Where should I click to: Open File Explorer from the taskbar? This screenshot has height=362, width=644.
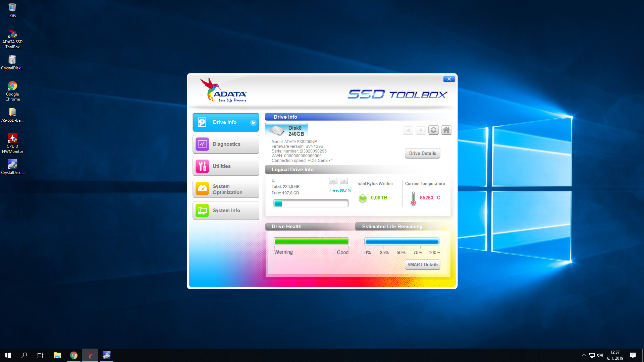coord(57,355)
